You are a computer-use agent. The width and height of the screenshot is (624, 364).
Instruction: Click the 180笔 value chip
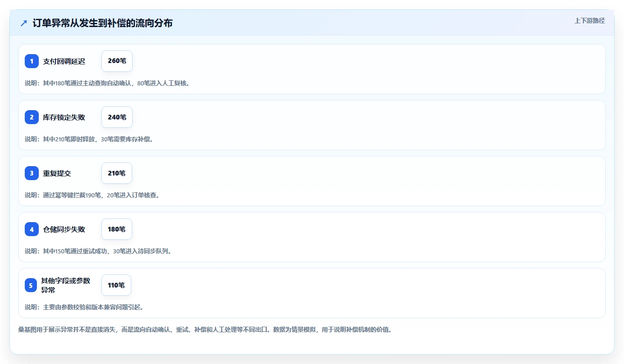(117, 229)
